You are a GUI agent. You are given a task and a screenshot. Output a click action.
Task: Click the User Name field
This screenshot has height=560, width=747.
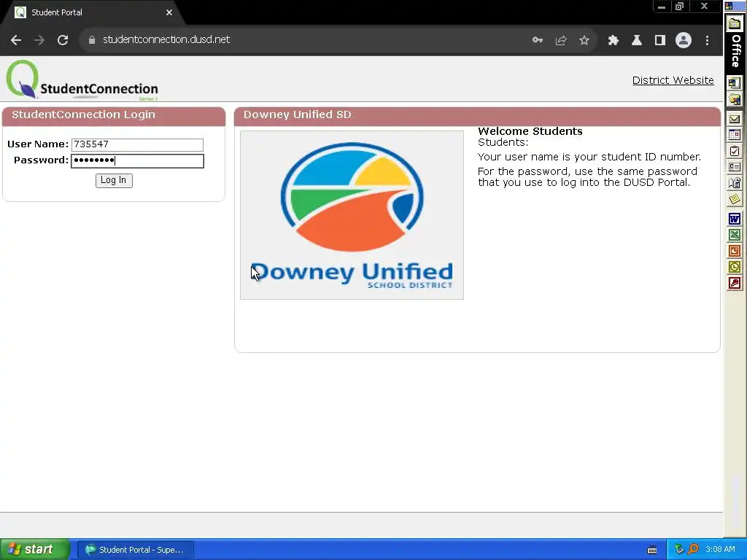coord(137,145)
